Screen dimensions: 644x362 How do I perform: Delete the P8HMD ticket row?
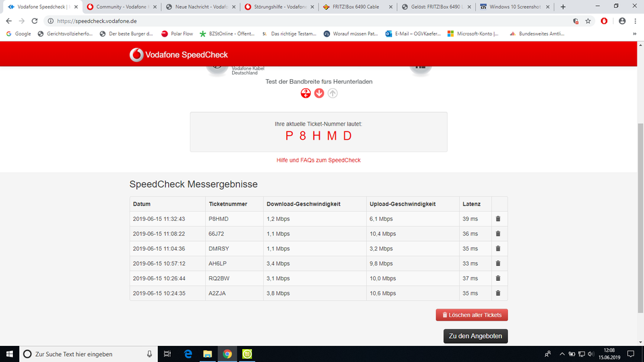tap(498, 219)
